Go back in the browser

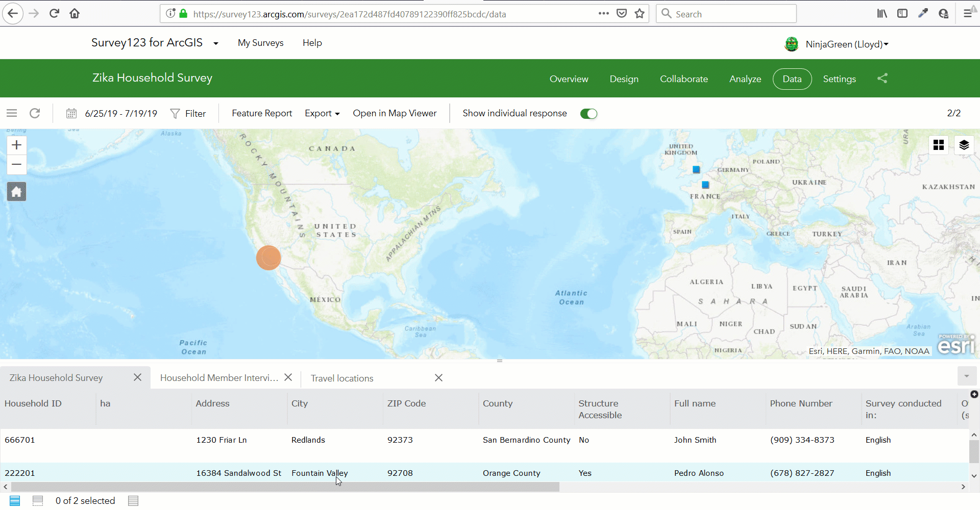[13, 14]
